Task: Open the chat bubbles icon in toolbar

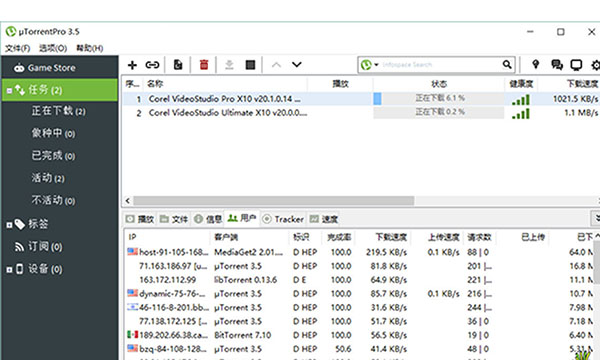Action: point(557,65)
